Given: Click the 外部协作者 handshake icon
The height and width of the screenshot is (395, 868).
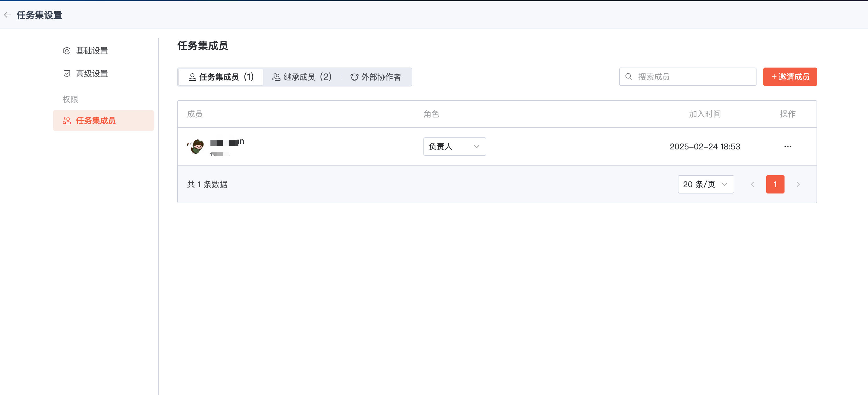Looking at the screenshot, I should [354, 77].
